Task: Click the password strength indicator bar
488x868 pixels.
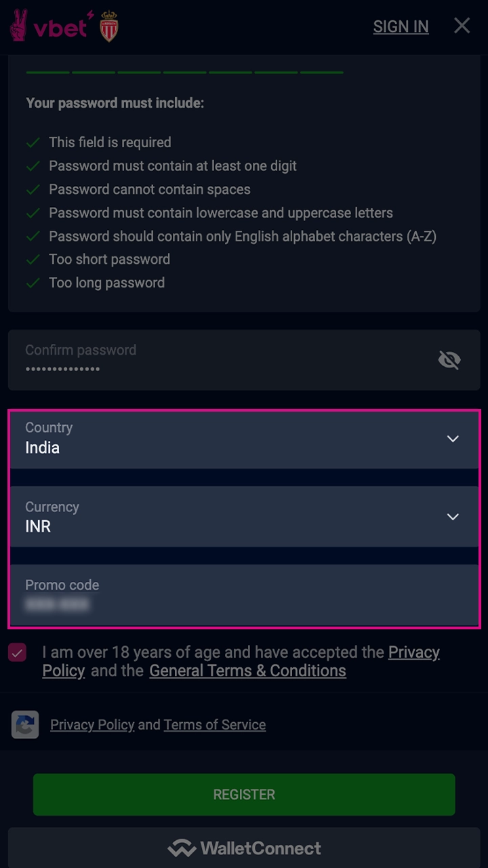Action: 184,72
